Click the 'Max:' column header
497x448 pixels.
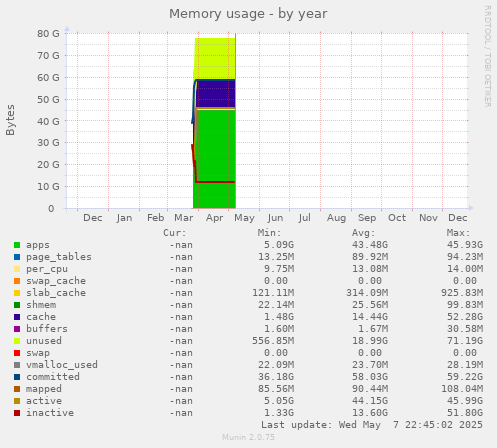pos(458,233)
